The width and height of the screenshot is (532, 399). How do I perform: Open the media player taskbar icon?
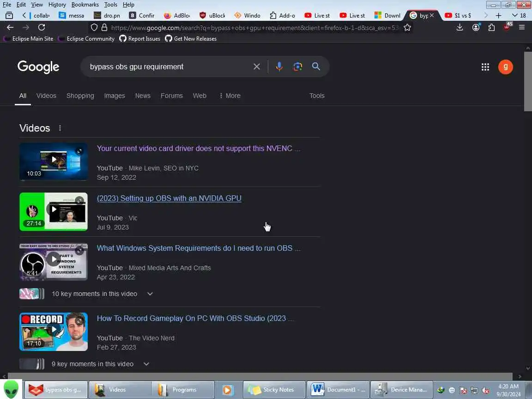pyautogui.click(x=227, y=390)
